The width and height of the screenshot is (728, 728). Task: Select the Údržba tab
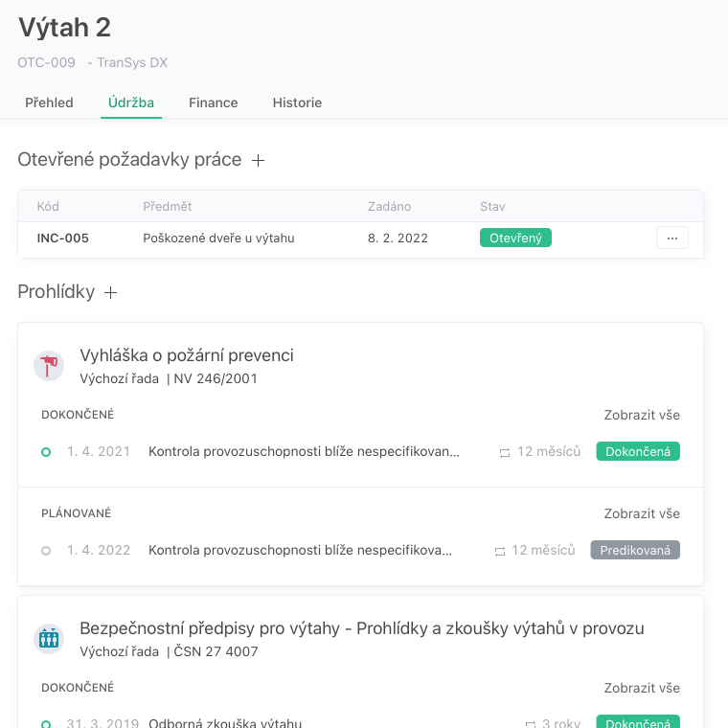[x=131, y=102]
